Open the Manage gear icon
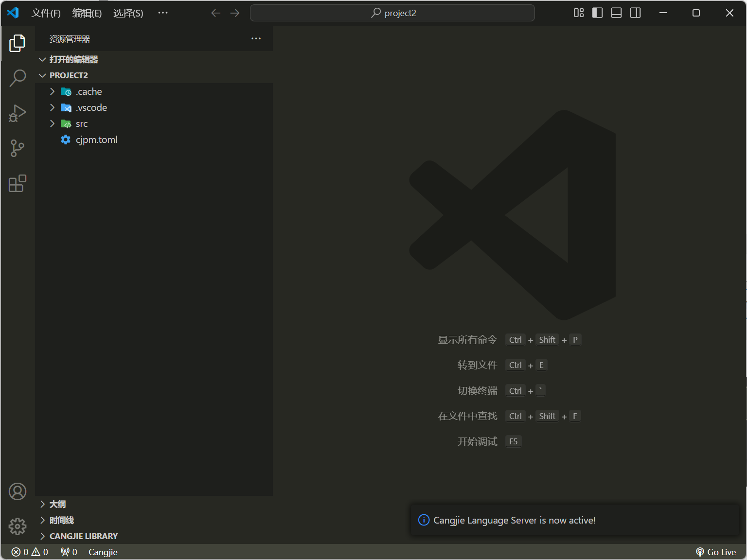747x560 pixels. tap(18, 526)
